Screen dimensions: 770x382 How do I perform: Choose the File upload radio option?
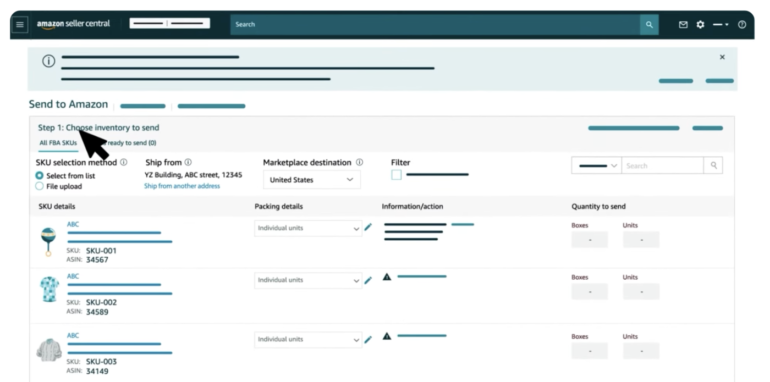click(x=39, y=187)
